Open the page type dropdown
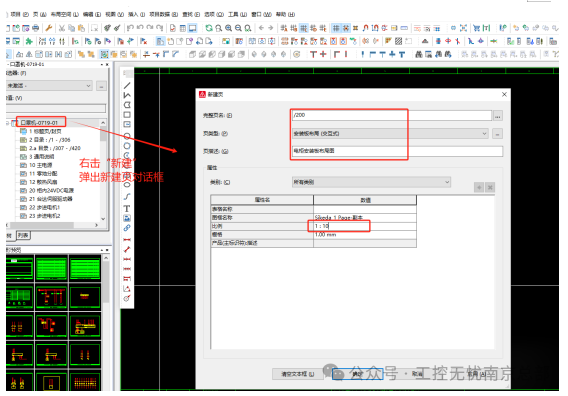 click(484, 134)
